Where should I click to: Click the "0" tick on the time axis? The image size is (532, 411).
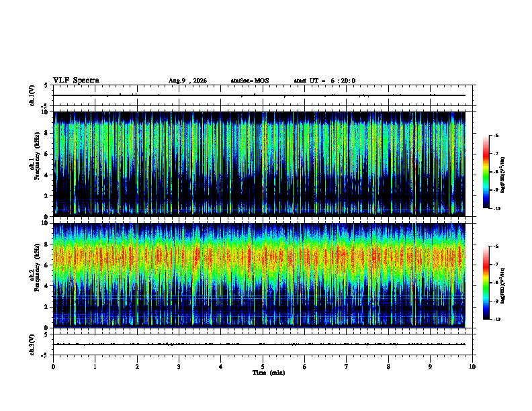pos(53,367)
